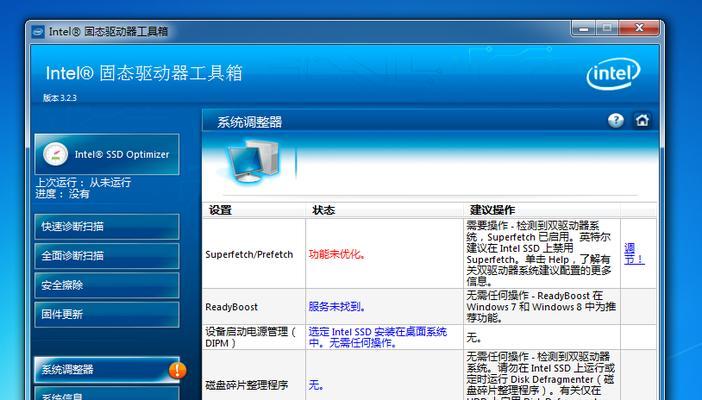Click the 系统调整器 panel heading
Image resolution: width=702 pixels, height=400 pixels.
(249, 122)
